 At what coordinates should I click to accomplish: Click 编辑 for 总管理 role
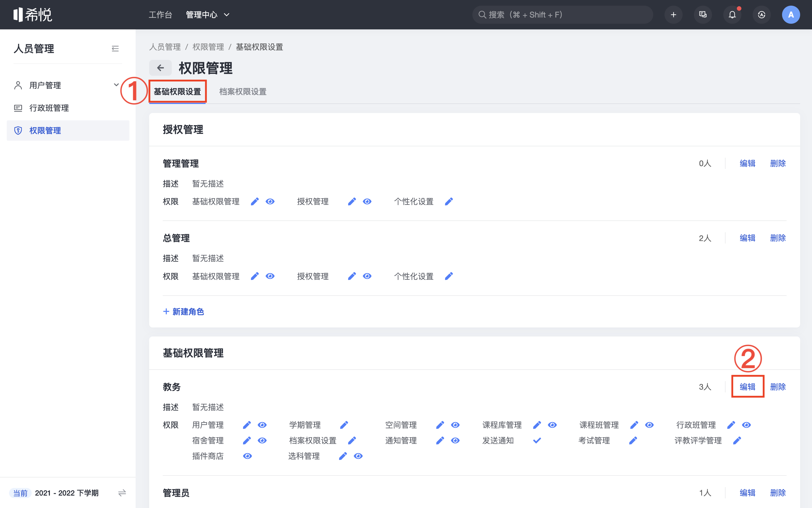(747, 238)
